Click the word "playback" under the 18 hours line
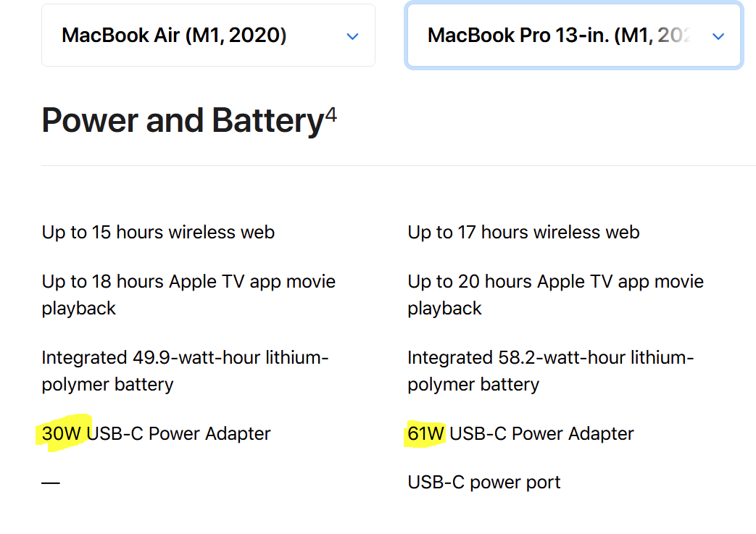Screen dimensions: 756x534 tap(79, 309)
